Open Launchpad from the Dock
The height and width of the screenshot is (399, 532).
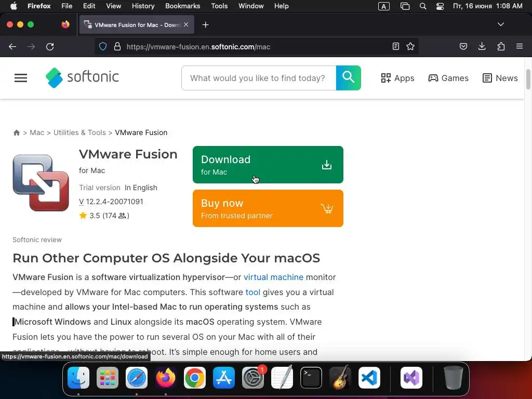pyautogui.click(x=108, y=378)
